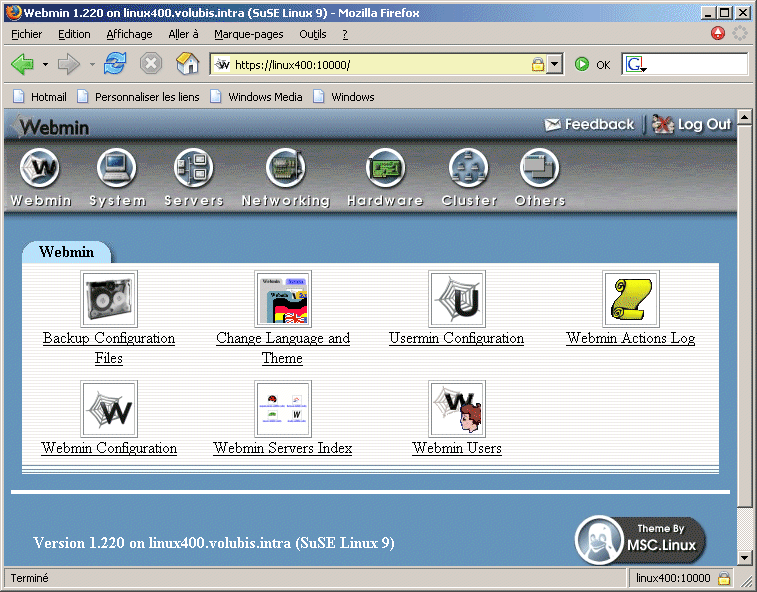Go back with the green back arrow
The height and width of the screenshot is (592, 757).
[22, 64]
